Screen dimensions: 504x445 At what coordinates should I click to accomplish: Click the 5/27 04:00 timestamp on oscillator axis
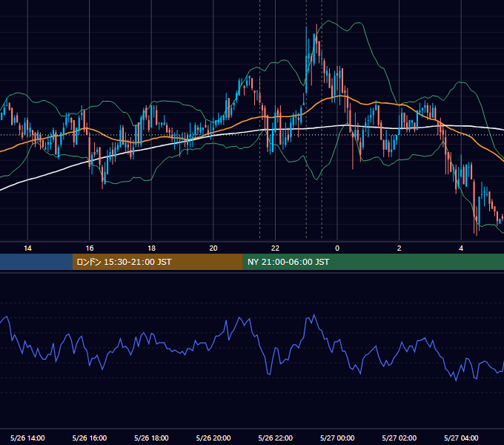(461, 438)
